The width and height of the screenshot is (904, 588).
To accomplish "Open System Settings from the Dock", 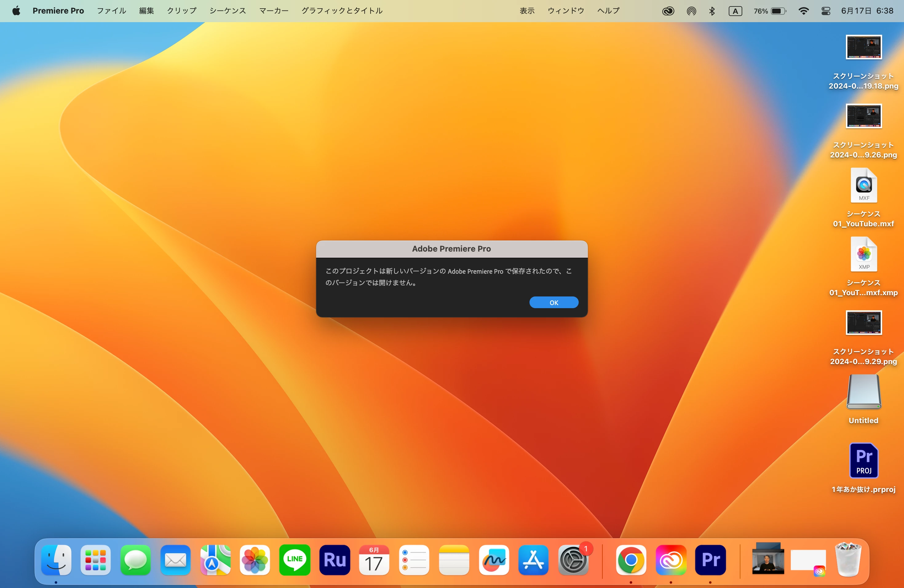I will 573,559.
